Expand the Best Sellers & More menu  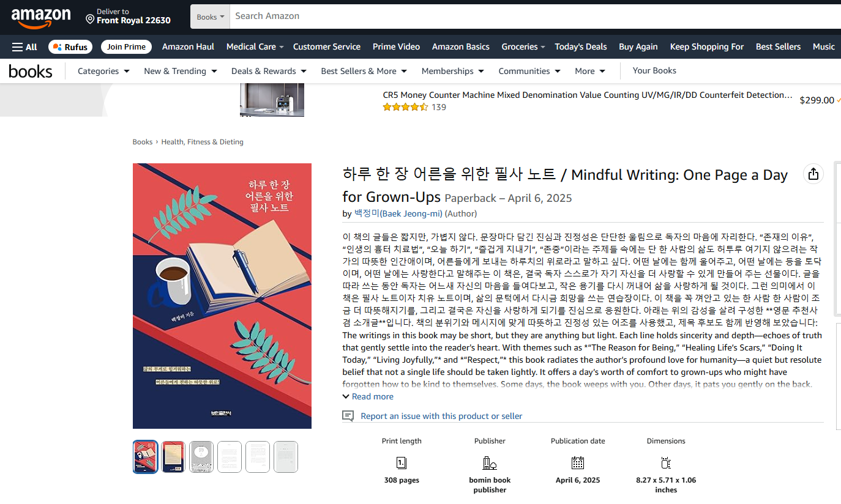coord(364,71)
